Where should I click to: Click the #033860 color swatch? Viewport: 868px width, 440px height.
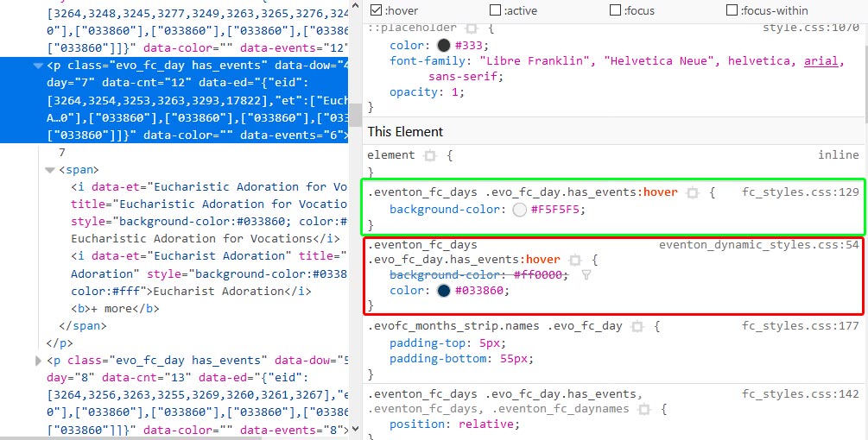pyautogui.click(x=444, y=291)
